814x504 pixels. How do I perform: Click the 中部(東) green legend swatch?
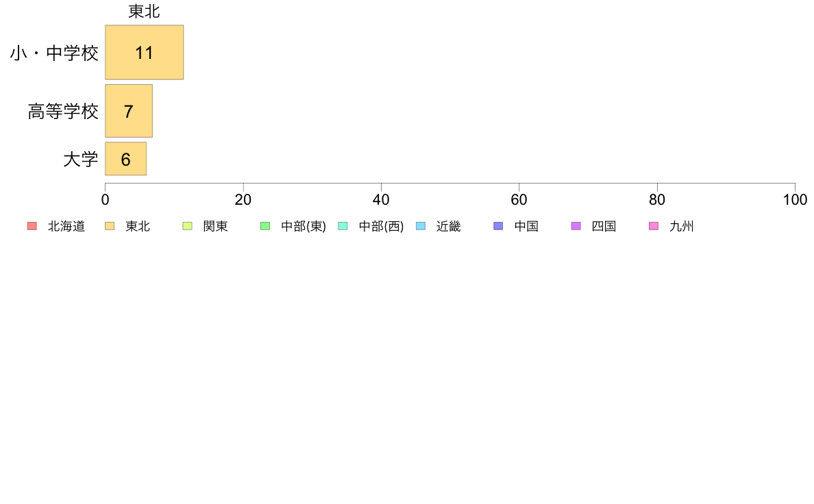(x=265, y=226)
